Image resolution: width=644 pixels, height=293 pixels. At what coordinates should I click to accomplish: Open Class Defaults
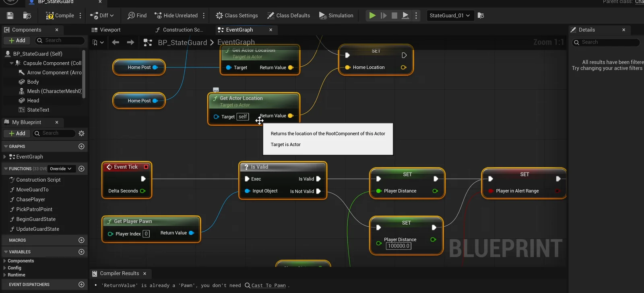tap(289, 16)
